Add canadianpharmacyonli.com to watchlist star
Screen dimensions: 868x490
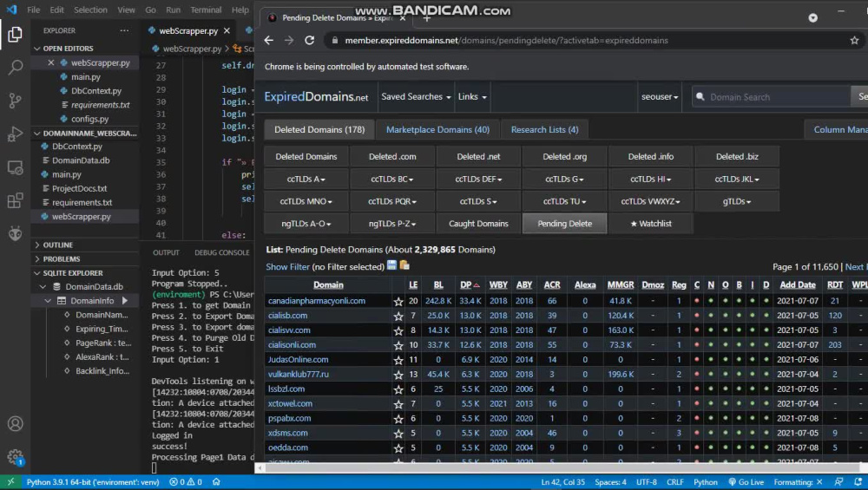(x=398, y=302)
